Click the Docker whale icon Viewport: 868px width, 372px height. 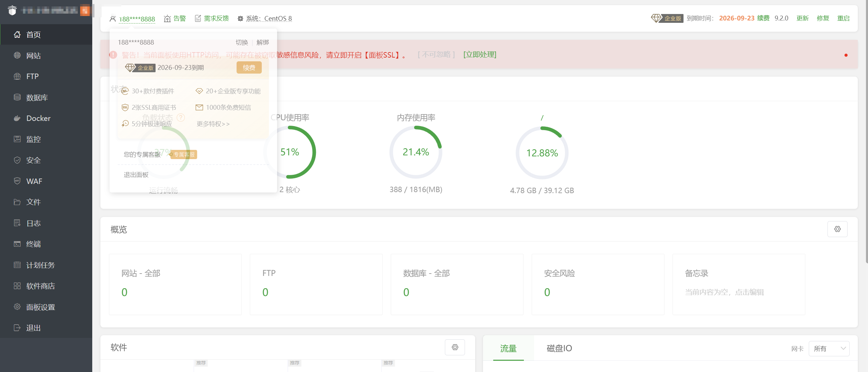pyautogui.click(x=17, y=118)
